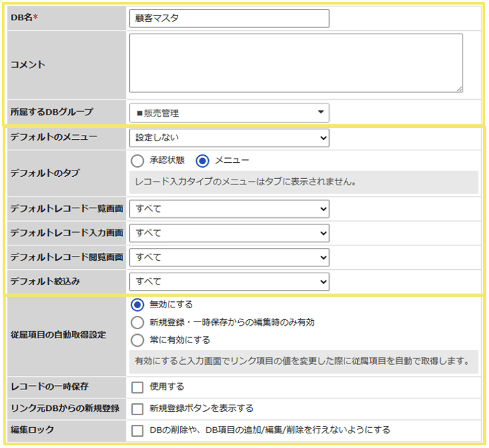Expand the デフォルトレコード閲覧画面 dropdown

pyautogui.click(x=229, y=257)
